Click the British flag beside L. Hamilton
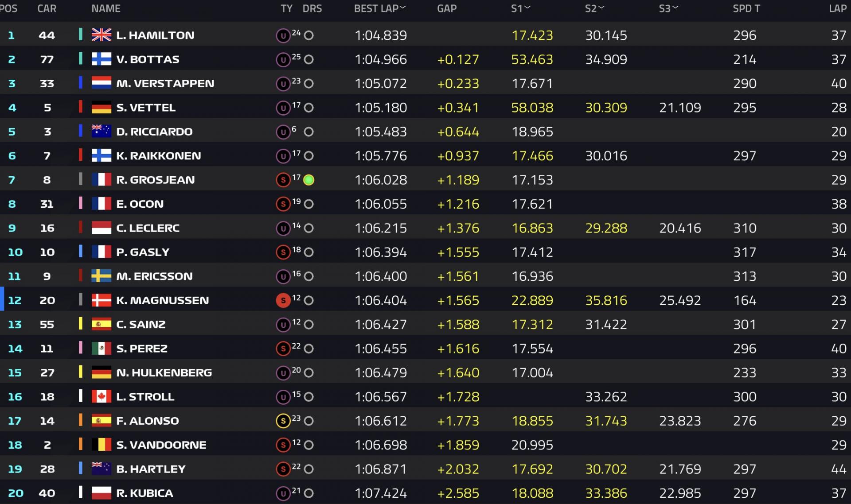 click(101, 35)
